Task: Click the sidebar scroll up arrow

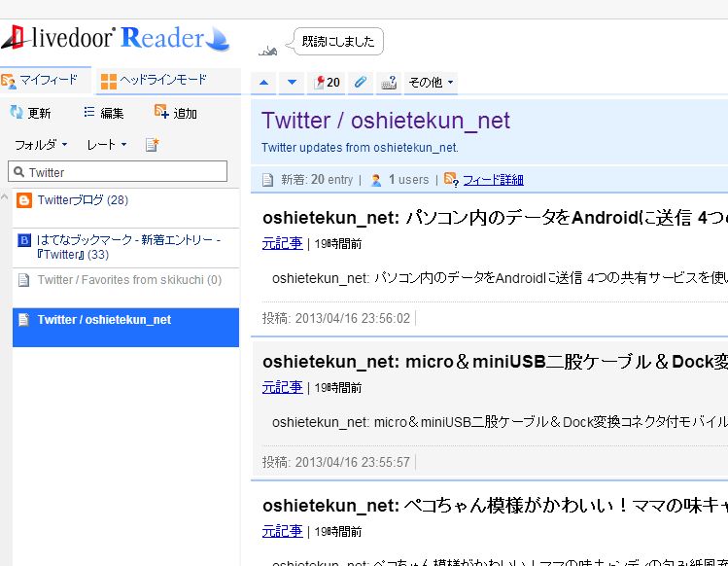Action: tap(5, 196)
